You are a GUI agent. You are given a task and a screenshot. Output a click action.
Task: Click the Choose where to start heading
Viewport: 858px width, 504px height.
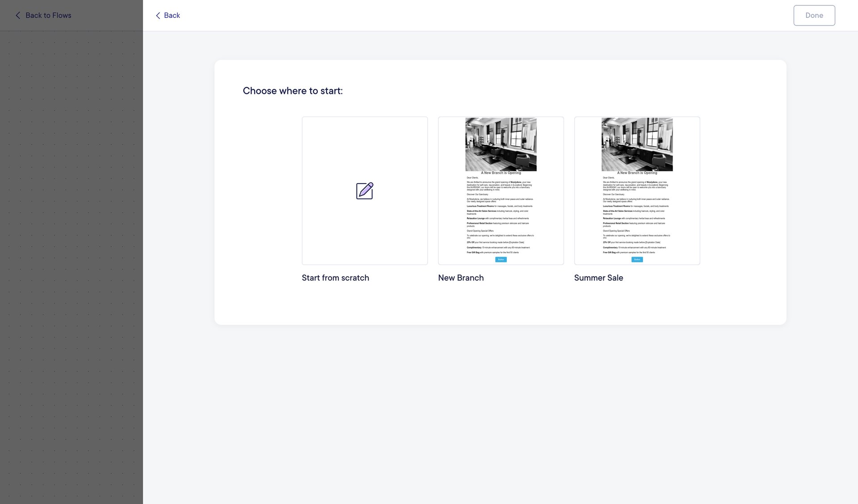tap(293, 91)
